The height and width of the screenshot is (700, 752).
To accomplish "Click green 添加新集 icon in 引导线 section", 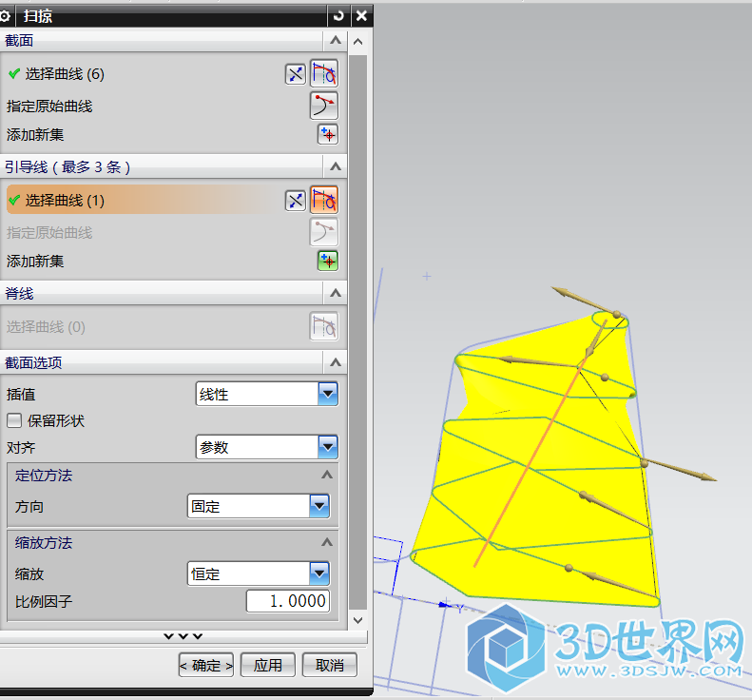I will [x=328, y=261].
